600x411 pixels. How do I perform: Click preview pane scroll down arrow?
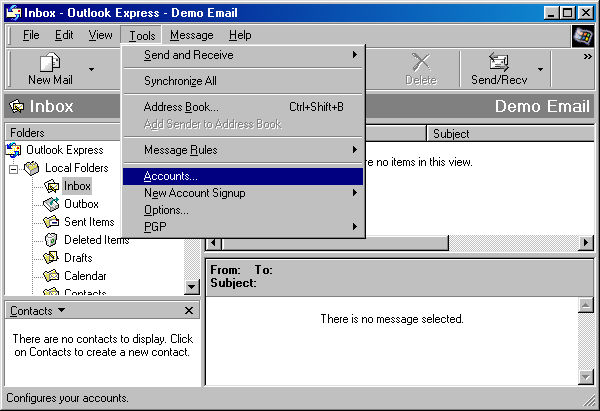[x=586, y=377]
